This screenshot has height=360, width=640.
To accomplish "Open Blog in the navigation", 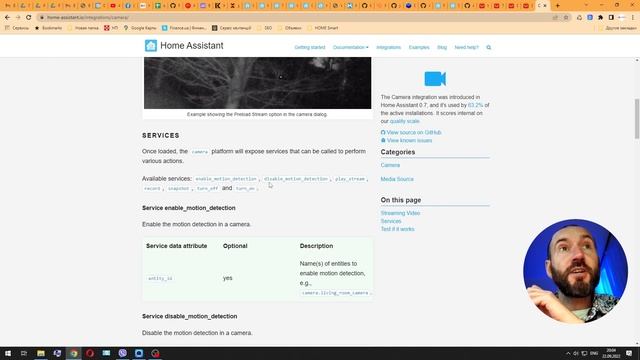I will [442, 47].
